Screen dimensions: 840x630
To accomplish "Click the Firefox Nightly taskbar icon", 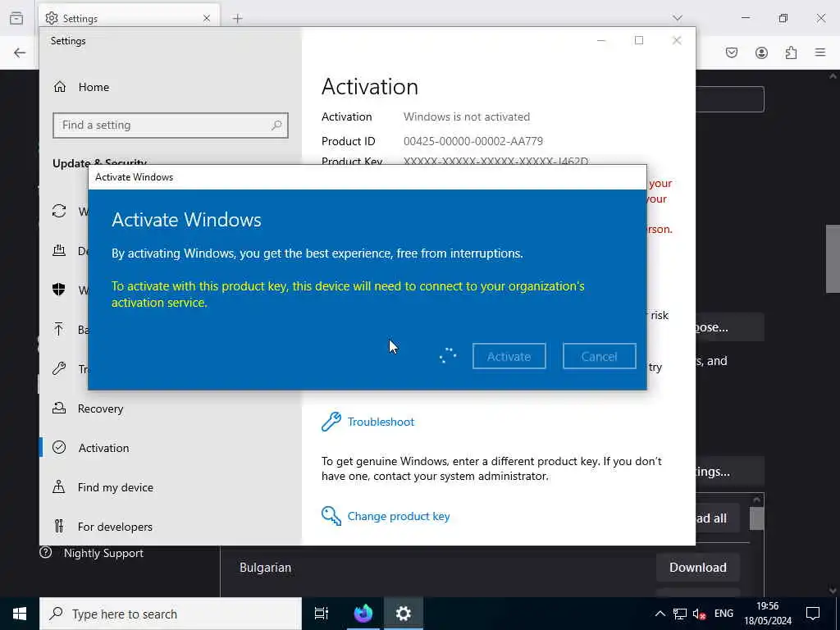I will point(363,614).
